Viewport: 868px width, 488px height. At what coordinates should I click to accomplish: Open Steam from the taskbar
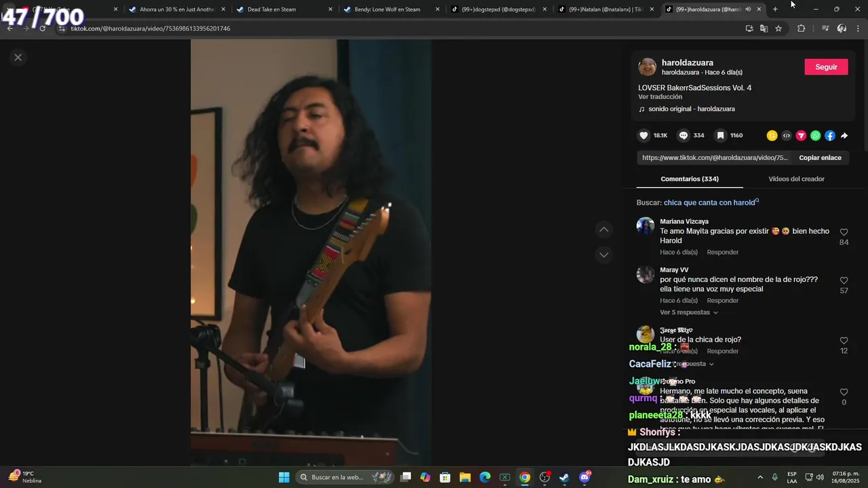(564, 477)
